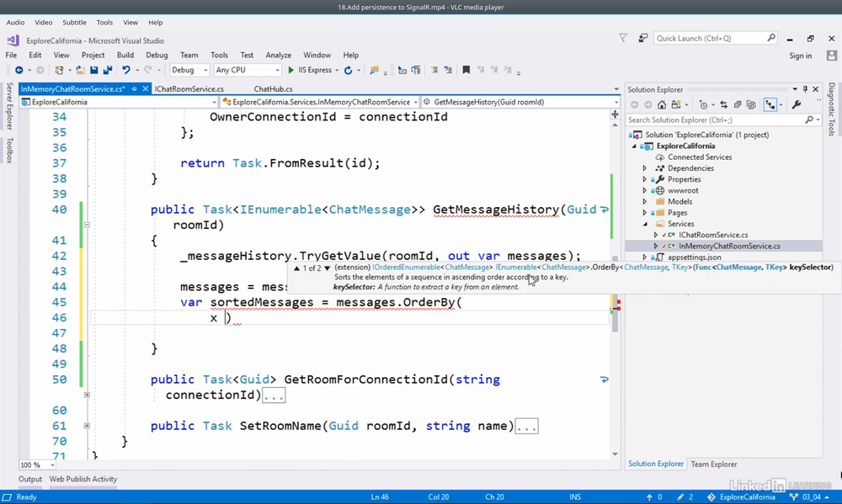Open the Server Explorer side tab
The image size is (842, 504).
point(9,106)
